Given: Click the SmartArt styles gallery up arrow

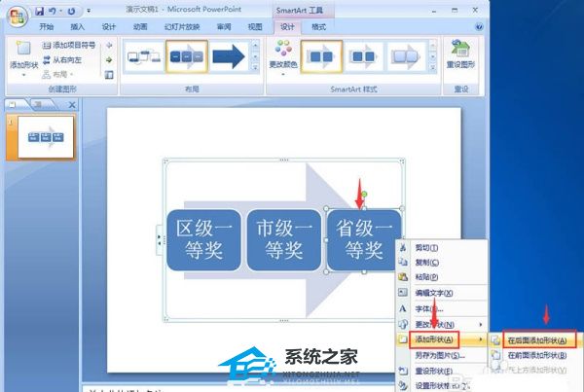Looking at the screenshot, I should tap(433, 45).
